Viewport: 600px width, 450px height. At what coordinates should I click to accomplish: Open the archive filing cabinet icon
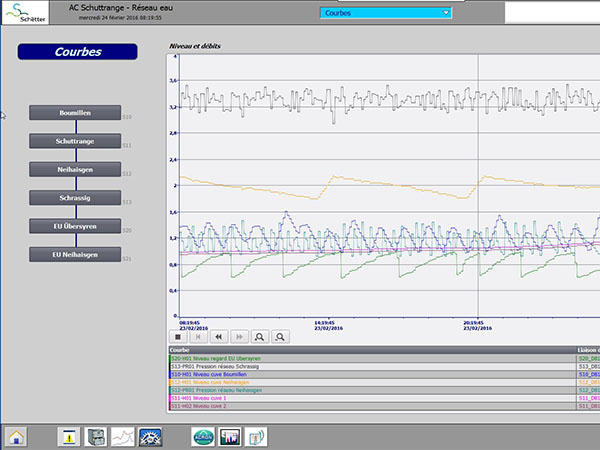(95, 437)
